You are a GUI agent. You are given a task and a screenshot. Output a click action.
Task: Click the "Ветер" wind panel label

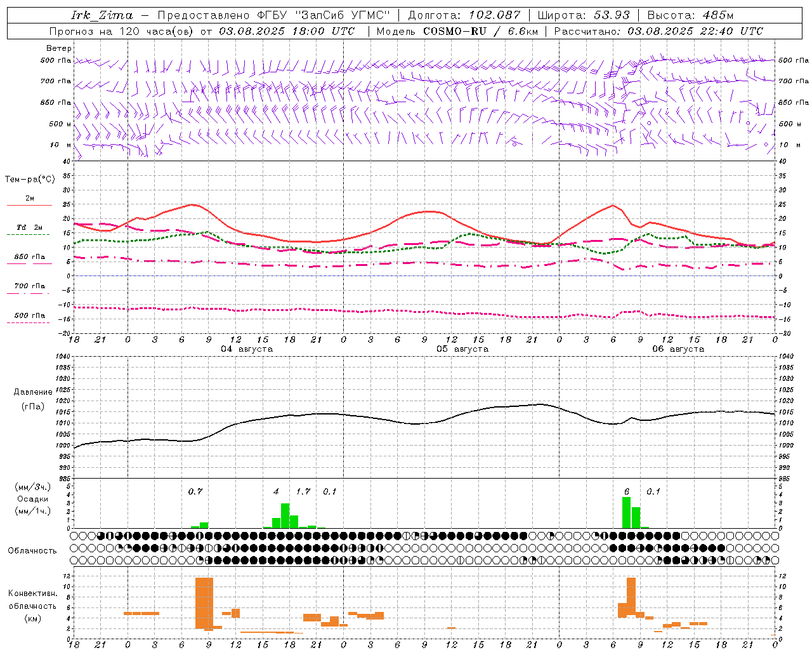point(59,48)
